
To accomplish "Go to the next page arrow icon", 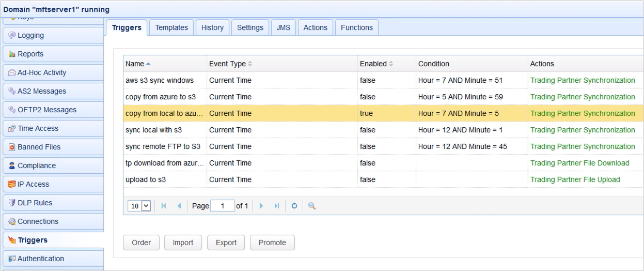I will [x=261, y=206].
